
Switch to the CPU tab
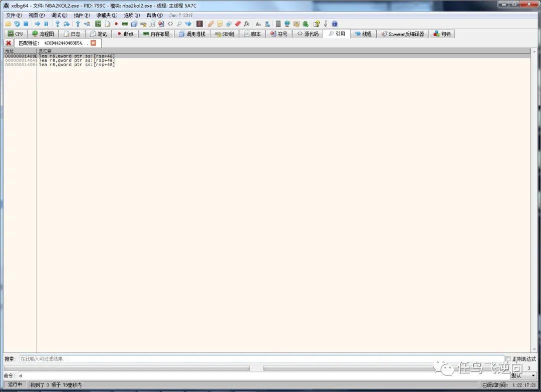pos(16,34)
